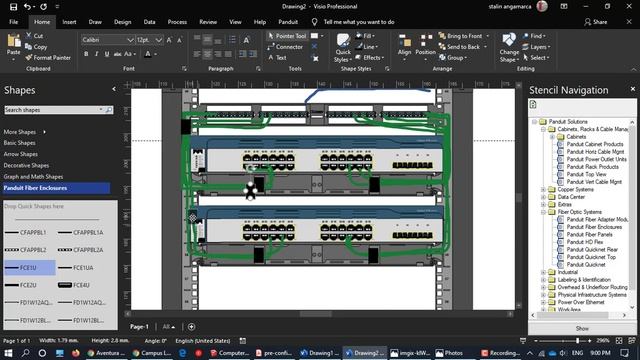Viewport: 640px width, 360px height.
Task: Close the Stencil Navigation pane
Action: [x=633, y=89]
